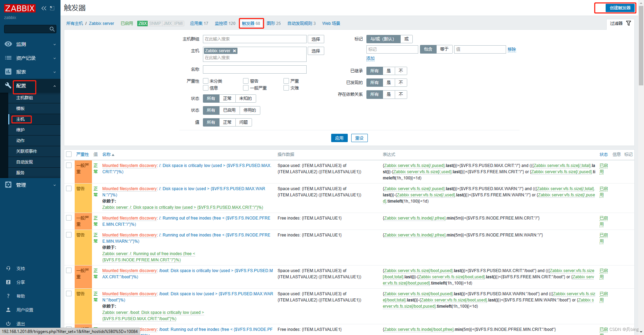644x335 pixels.
Task: Click the Zabbix logo
Action: (x=20, y=8)
